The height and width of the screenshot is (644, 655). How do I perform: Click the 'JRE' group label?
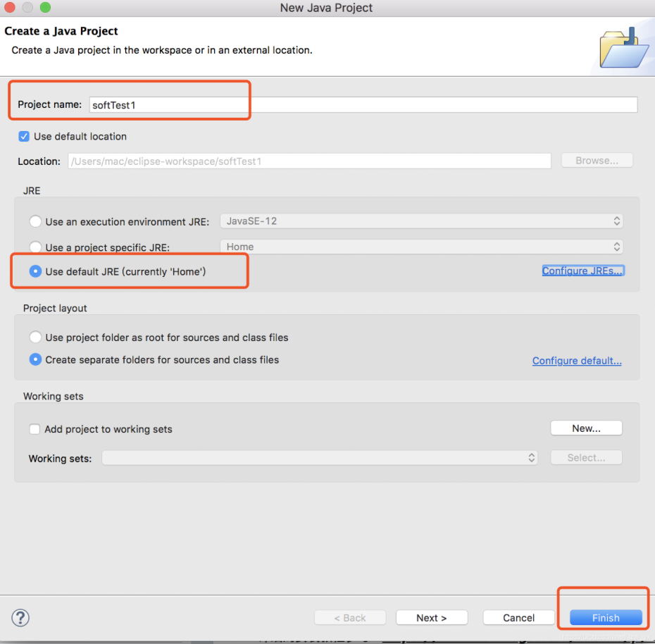[32, 190]
